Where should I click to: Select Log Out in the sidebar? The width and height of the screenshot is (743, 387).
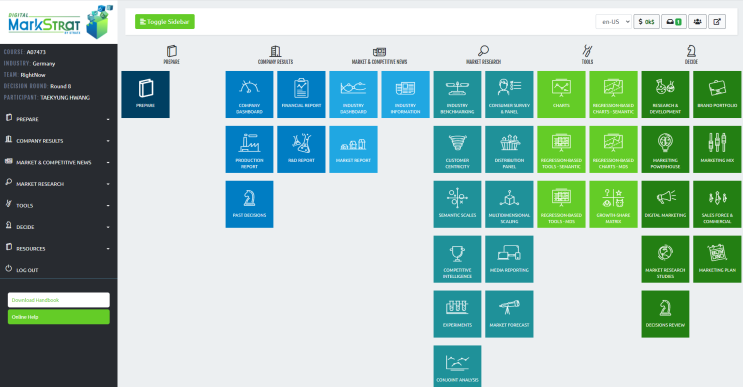[x=59, y=270]
